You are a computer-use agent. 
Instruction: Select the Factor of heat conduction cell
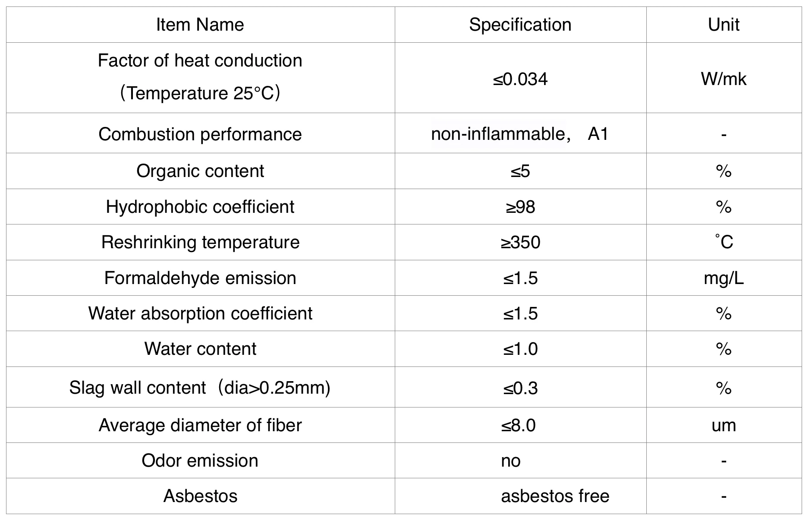click(x=200, y=77)
